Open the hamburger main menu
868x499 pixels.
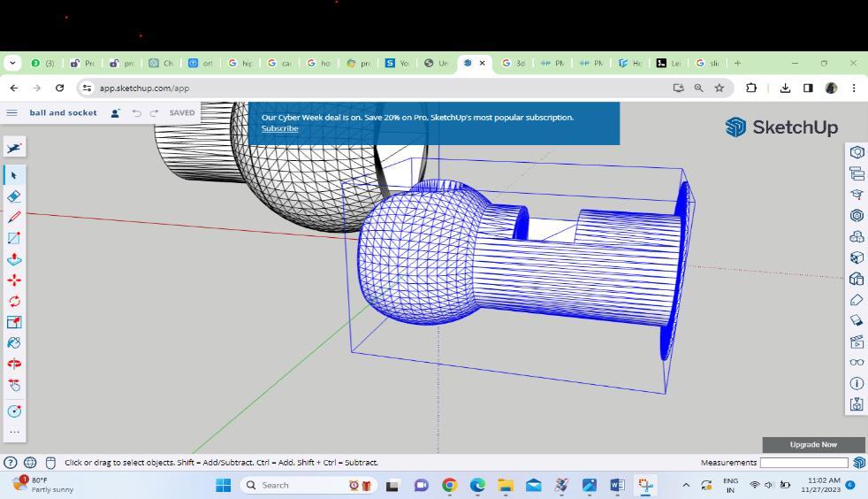[11, 113]
